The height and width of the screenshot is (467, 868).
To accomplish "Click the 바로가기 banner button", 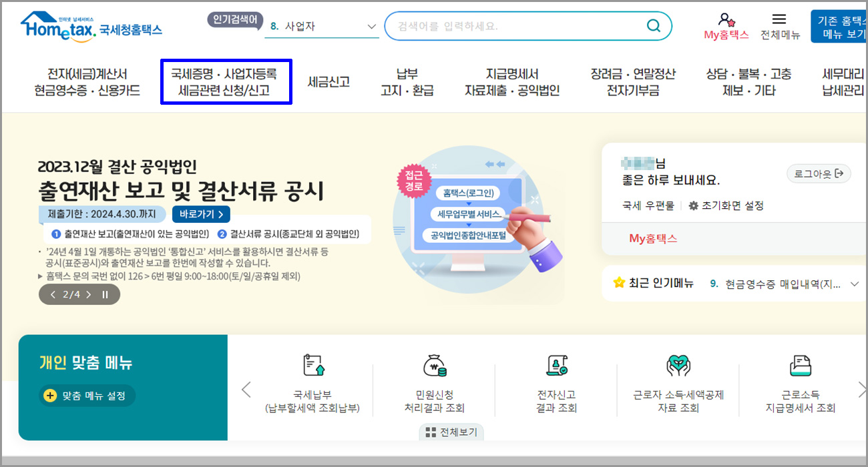I will coord(201,214).
